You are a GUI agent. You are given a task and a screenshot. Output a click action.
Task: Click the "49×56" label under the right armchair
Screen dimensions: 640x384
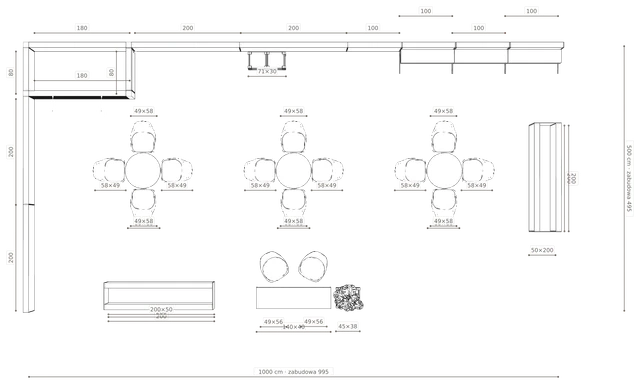click(313, 322)
